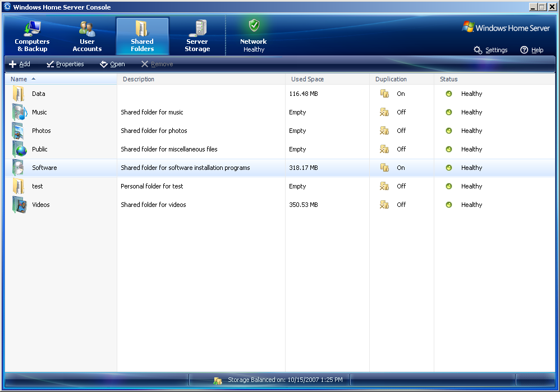The image size is (560, 392).
Task: Select the Public folder name
Action: point(40,149)
